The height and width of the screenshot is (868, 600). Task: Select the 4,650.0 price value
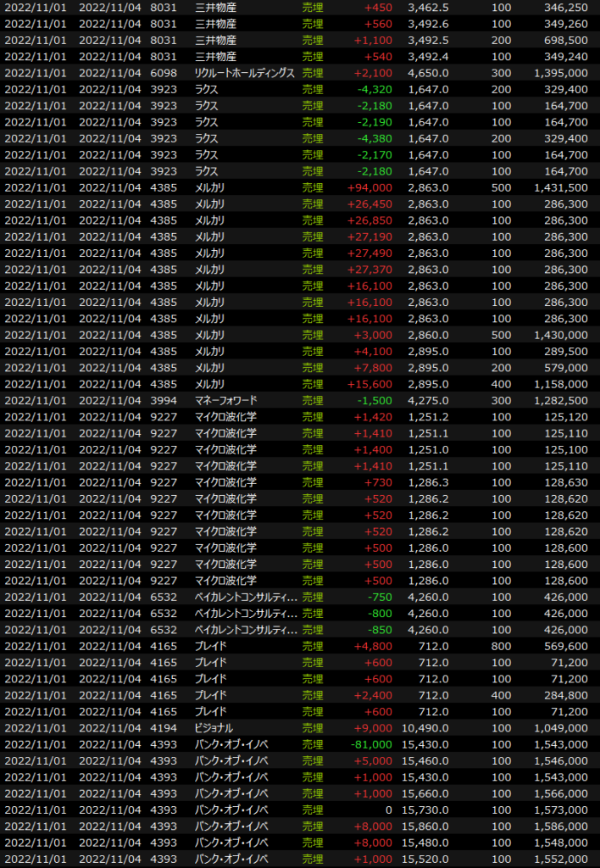[x=431, y=74]
